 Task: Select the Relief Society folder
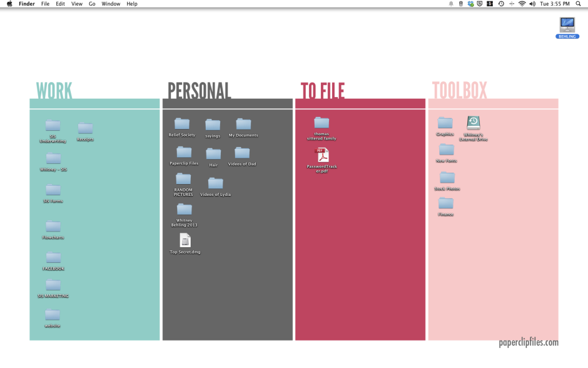pos(182,124)
